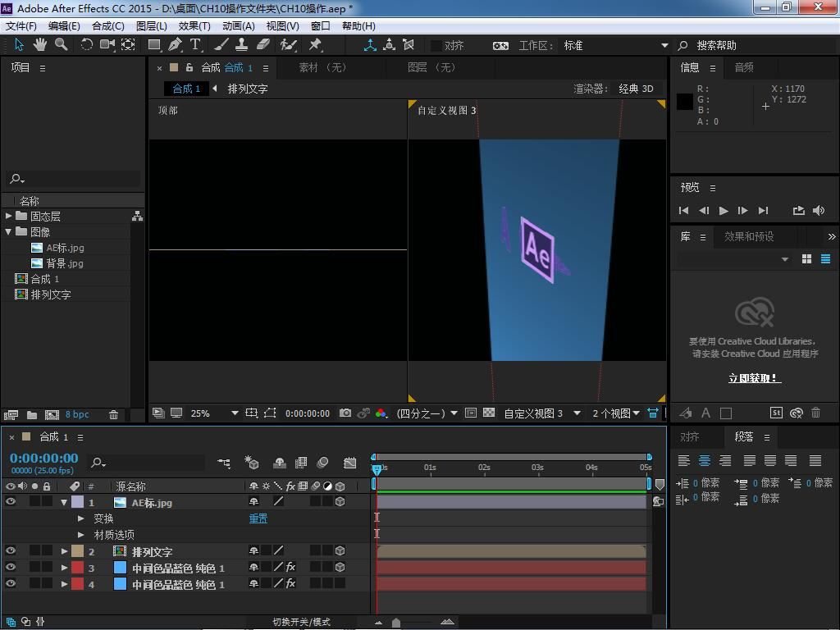This screenshot has height=630, width=840.
Task: Create new folder in Project panel
Action: (x=32, y=414)
